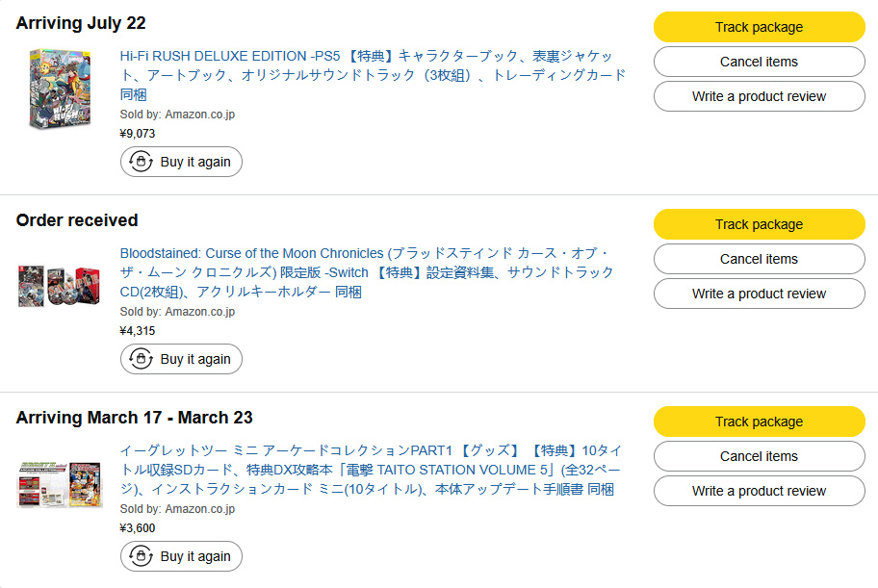Write a product review for Hi-Fi RUSH
878x588 pixels.
tap(759, 96)
